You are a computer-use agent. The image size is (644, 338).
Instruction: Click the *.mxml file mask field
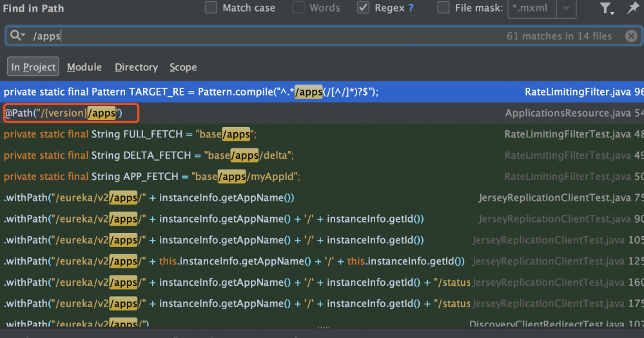531,8
